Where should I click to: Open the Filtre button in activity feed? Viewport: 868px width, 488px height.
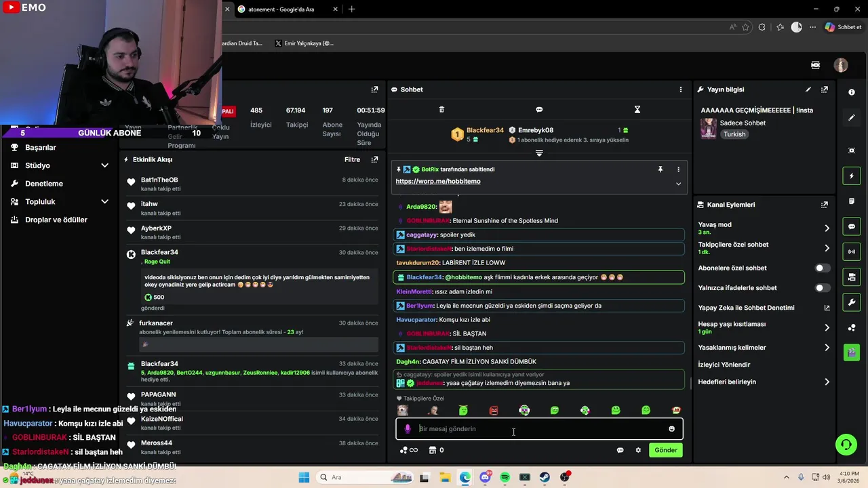[352, 160]
